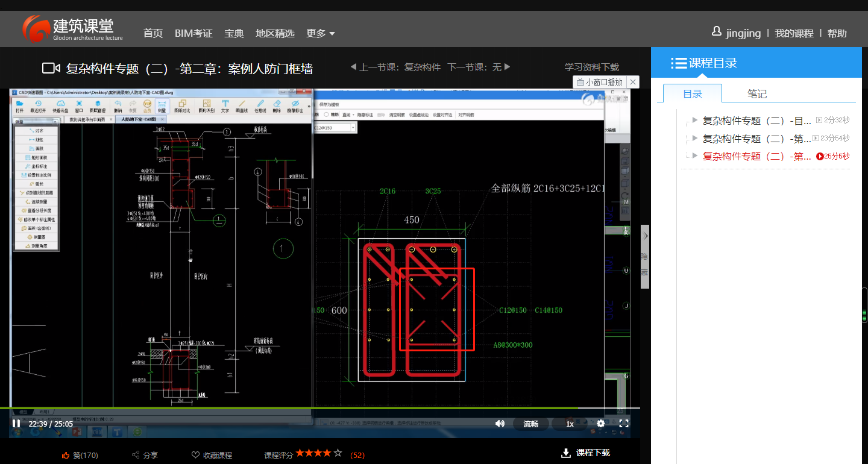Open the 直线 draw mode dropdown

coord(348,114)
